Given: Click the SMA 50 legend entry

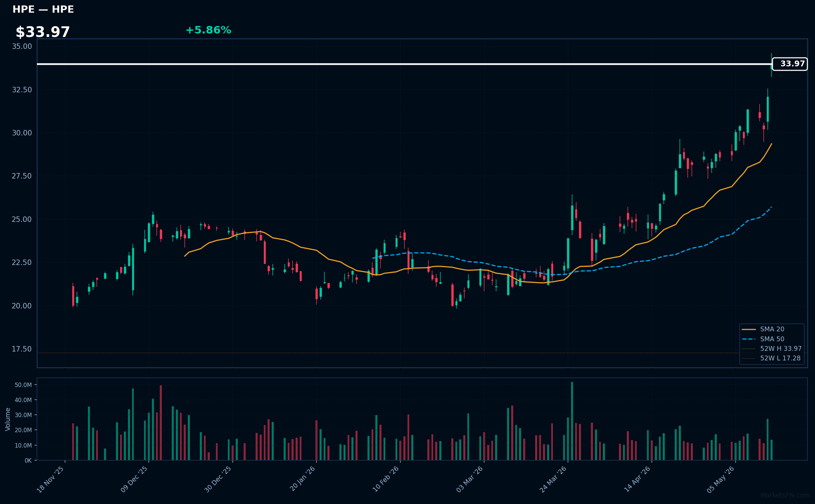Looking at the screenshot, I should coord(772,339).
